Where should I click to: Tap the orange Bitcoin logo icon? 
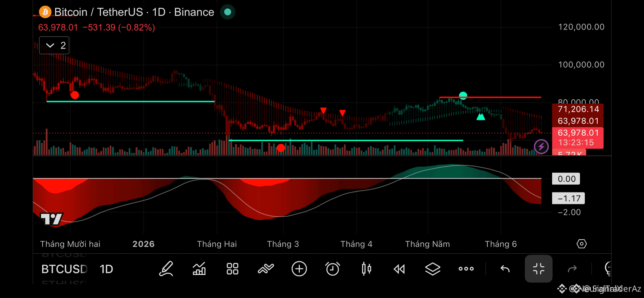(45, 12)
